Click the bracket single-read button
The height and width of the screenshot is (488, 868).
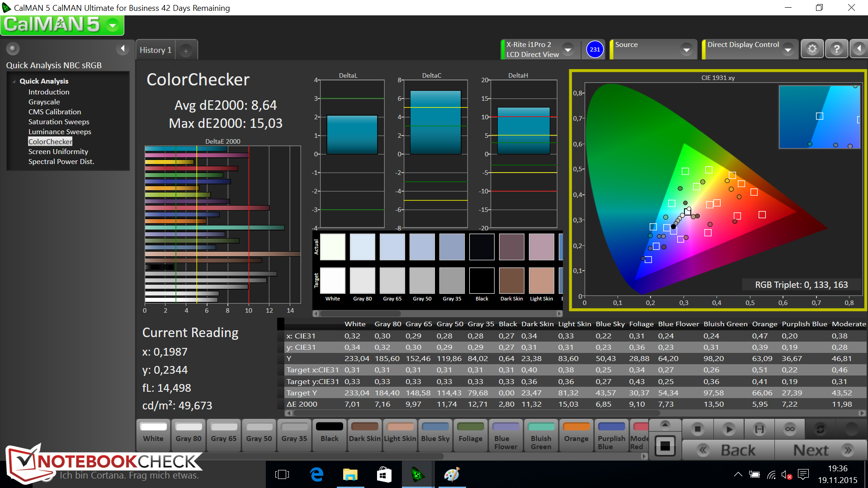[x=759, y=429]
